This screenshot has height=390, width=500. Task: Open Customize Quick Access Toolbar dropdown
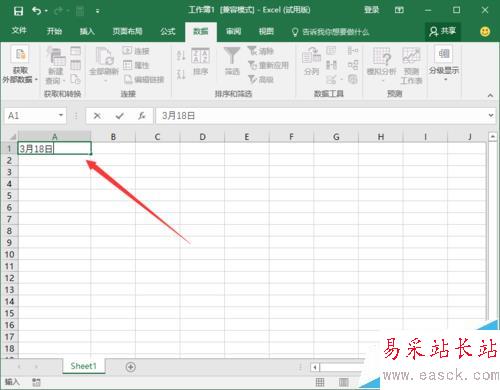click(97, 11)
